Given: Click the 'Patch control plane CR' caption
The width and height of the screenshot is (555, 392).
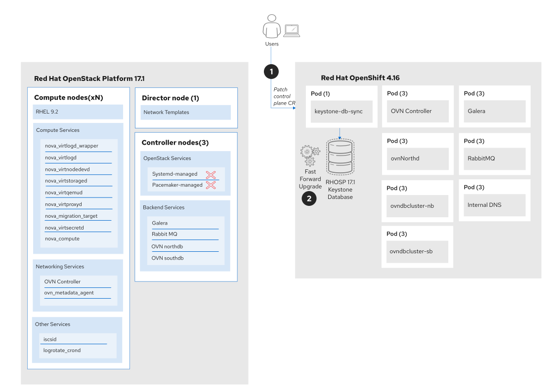Looking at the screenshot, I should coord(284,96).
